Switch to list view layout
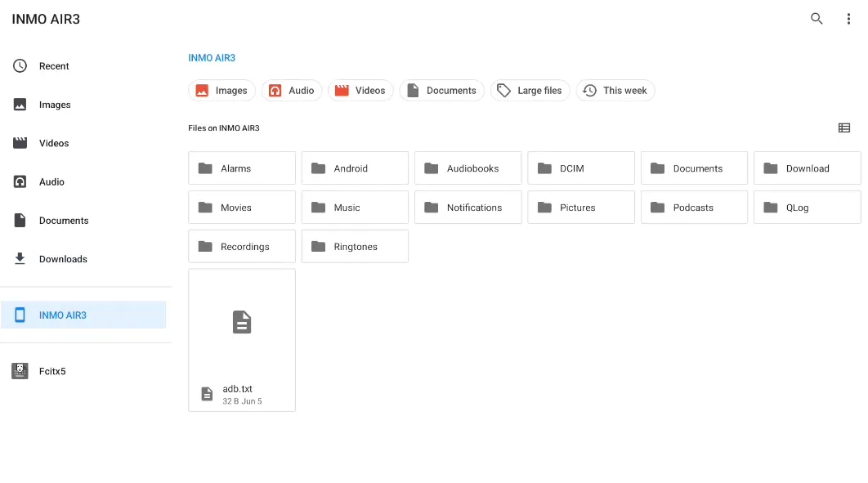The image size is (868, 483). (843, 128)
